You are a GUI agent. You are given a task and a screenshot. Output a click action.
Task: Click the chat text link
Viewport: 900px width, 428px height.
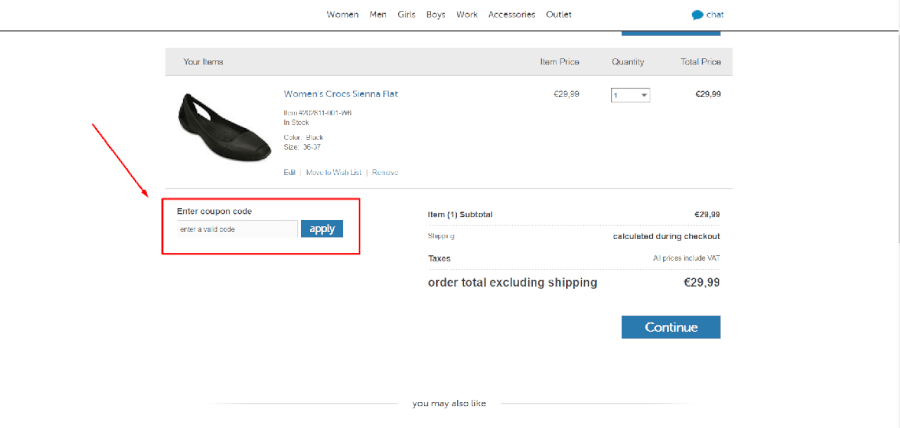pos(715,15)
